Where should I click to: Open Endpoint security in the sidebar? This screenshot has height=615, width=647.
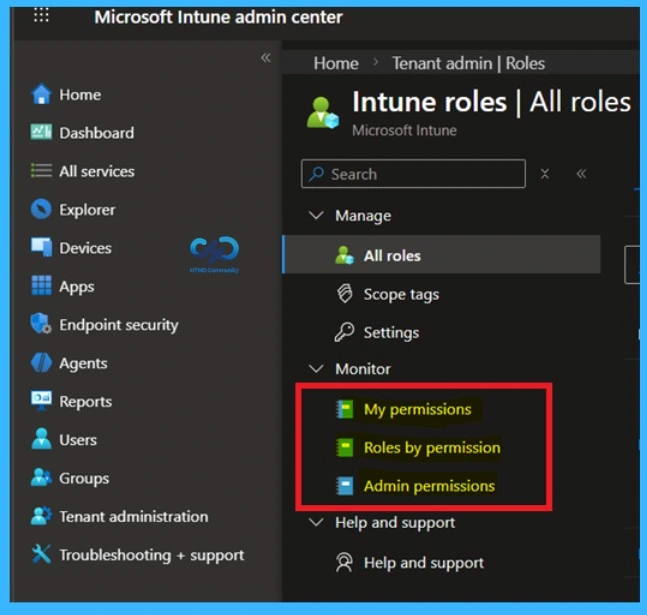click(119, 325)
